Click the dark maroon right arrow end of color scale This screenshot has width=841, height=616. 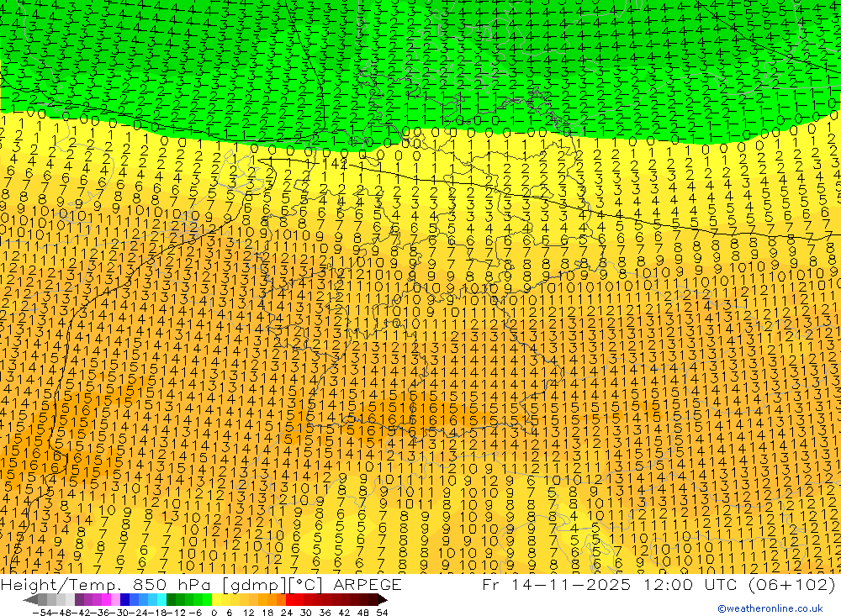click(382, 600)
